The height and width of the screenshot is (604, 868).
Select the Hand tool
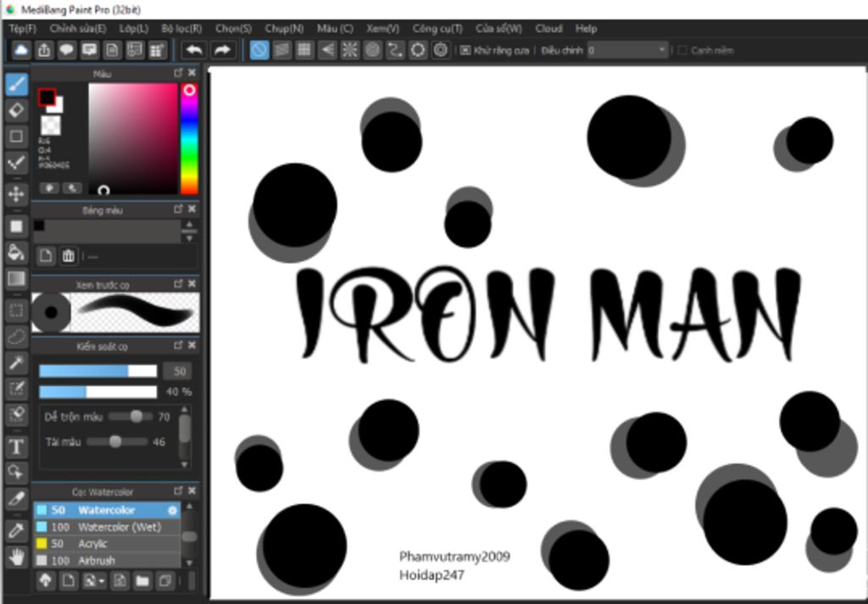click(x=17, y=556)
